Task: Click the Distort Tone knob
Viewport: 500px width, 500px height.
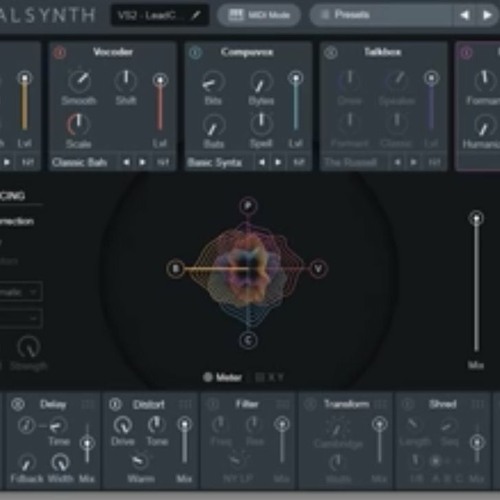Action: point(156,425)
